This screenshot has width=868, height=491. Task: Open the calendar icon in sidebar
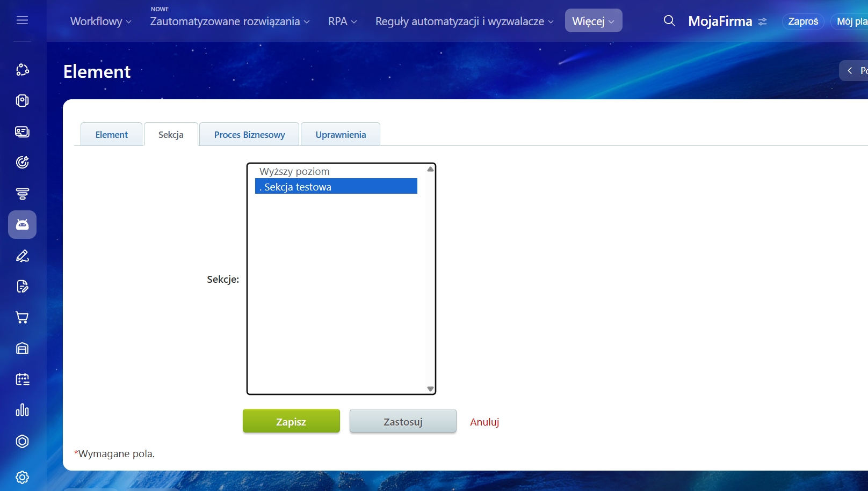(x=22, y=379)
